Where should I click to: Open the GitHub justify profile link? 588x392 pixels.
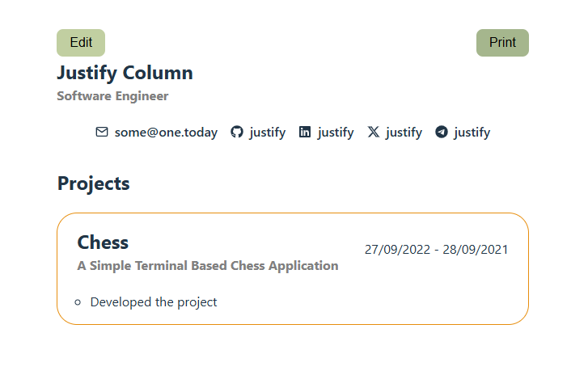pyautogui.click(x=268, y=133)
